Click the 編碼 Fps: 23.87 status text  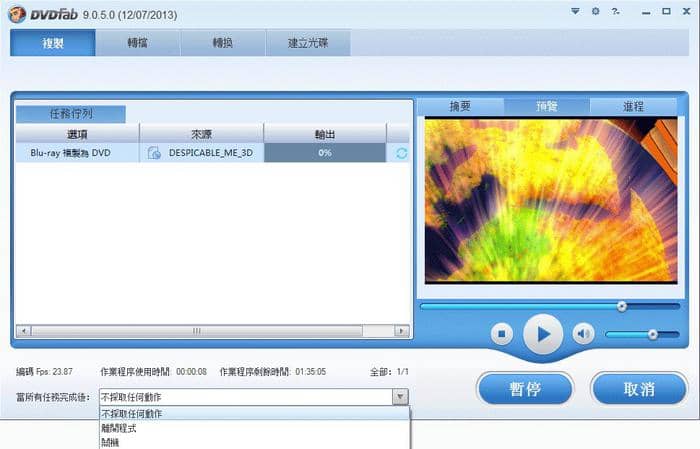(x=44, y=371)
